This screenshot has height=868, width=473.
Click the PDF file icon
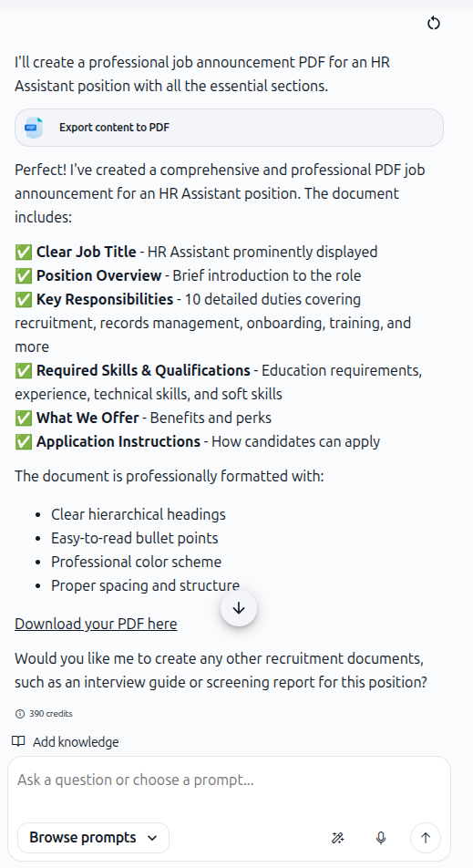[34, 128]
